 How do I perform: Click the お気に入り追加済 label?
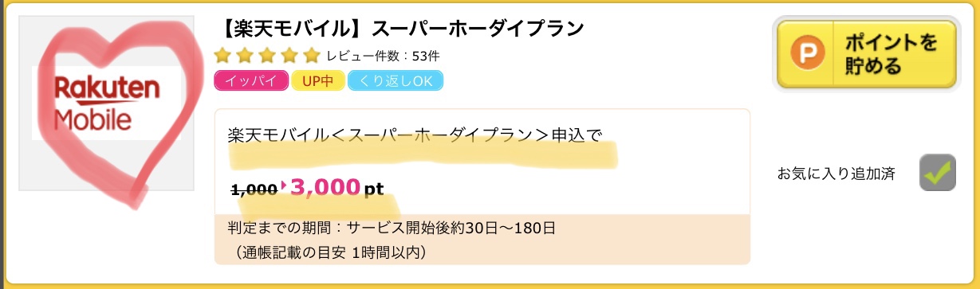coord(836,174)
